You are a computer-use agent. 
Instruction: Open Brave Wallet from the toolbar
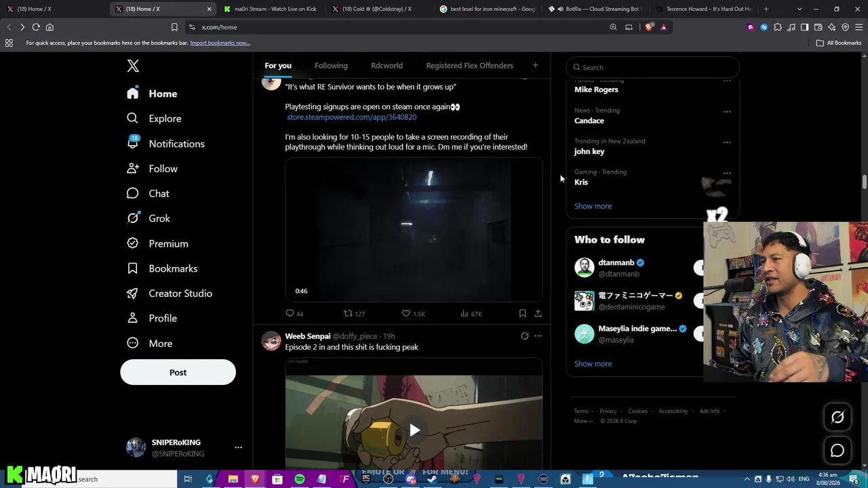click(818, 27)
